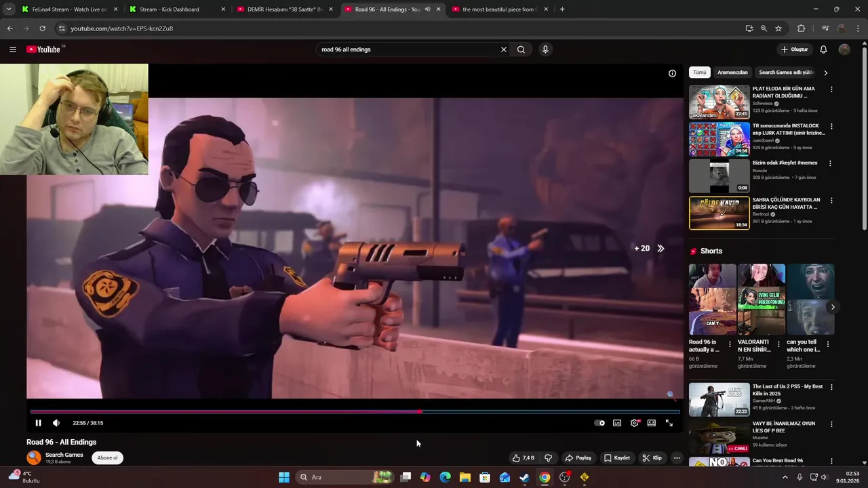Clear the YouTube search text with X
Viewport: 868px width, 488px height.
coord(504,49)
